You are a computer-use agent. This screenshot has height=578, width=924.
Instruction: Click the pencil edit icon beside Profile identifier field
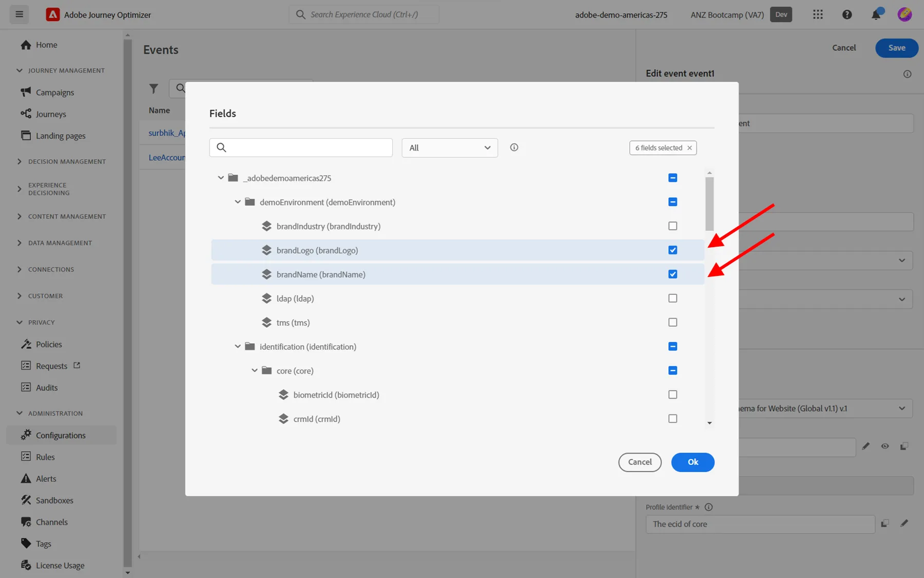point(904,523)
